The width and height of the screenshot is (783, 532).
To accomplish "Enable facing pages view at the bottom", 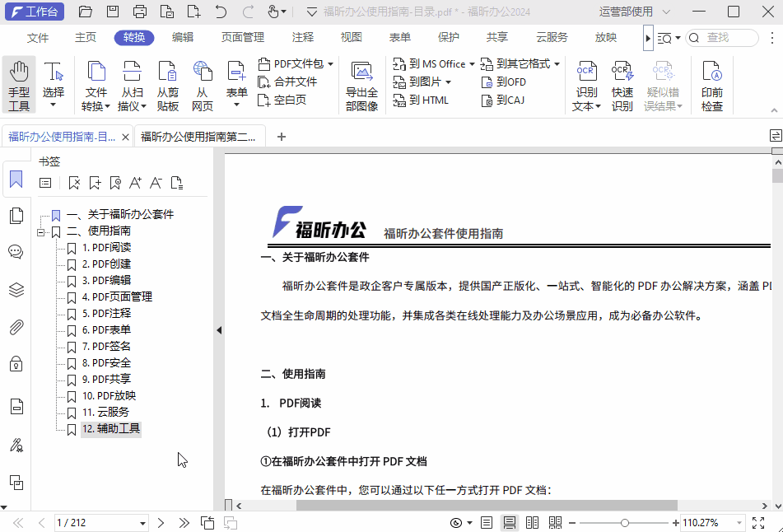I will click(532, 522).
